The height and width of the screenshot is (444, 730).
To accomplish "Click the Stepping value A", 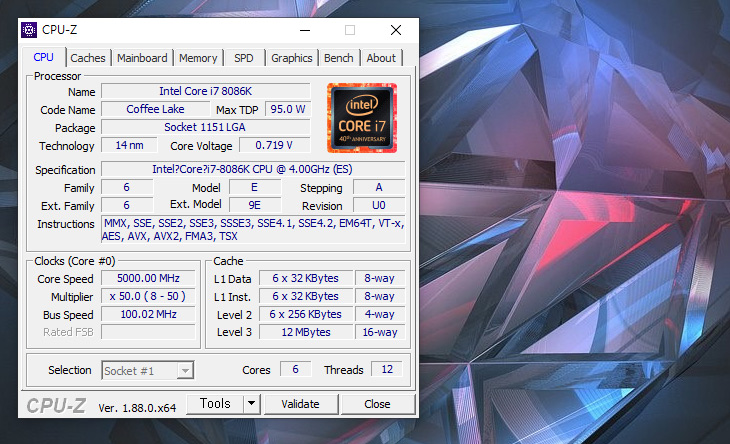I will [x=379, y=188].
